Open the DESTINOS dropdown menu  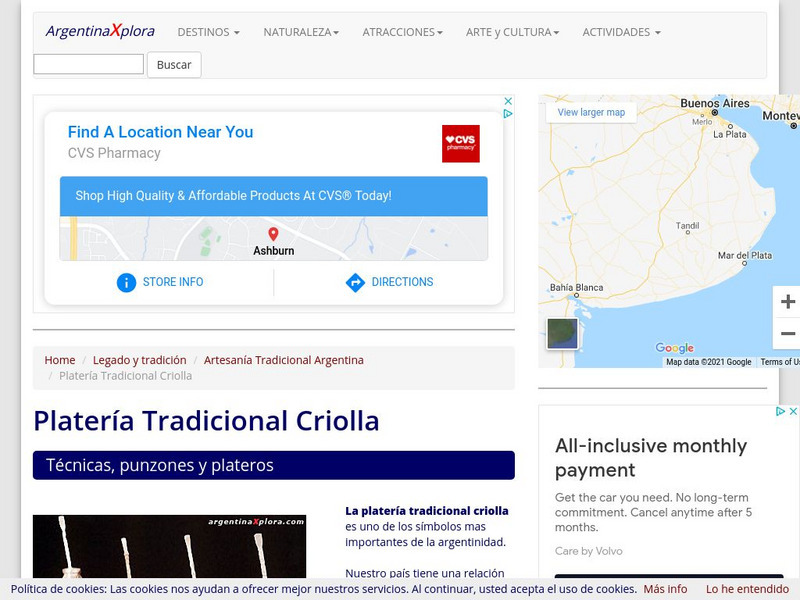208,32
